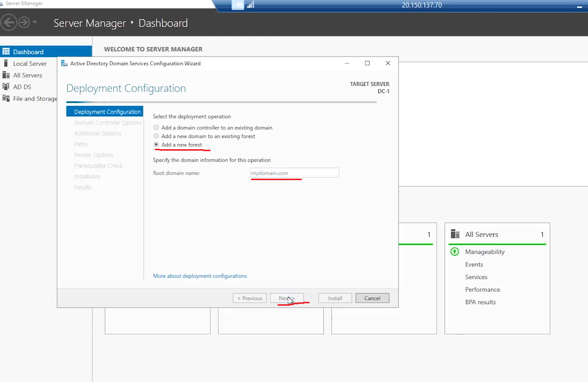
Task: Click the WELCOME TO SERVER MANAGER heading
Action: 153,49
